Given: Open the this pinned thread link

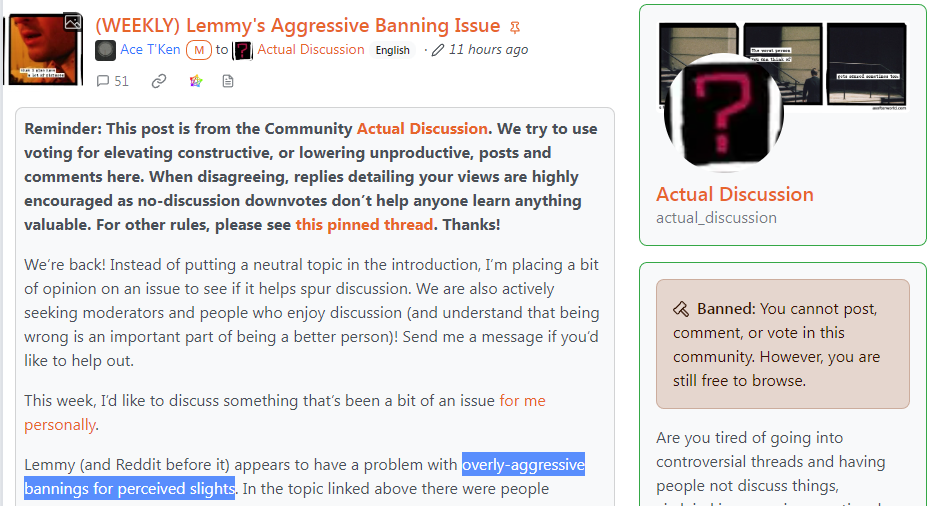Looking at the screenshot, I should pyautogui.click(x=364, y=225).
